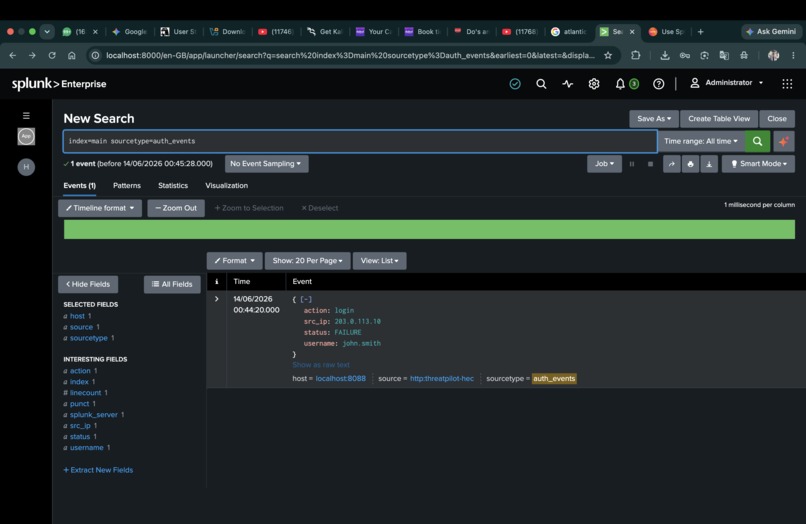Click highlighted auth_events sourcetype value
This screenshot has width=806, height=524.
pyautogui.click(x=554, y=378)
